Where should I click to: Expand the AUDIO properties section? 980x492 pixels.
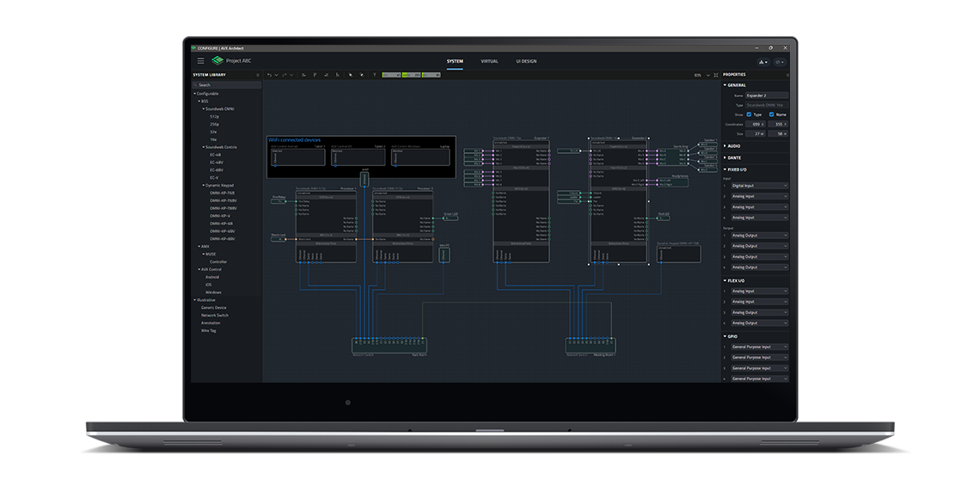pyautogui.click(x=725, y=145)
